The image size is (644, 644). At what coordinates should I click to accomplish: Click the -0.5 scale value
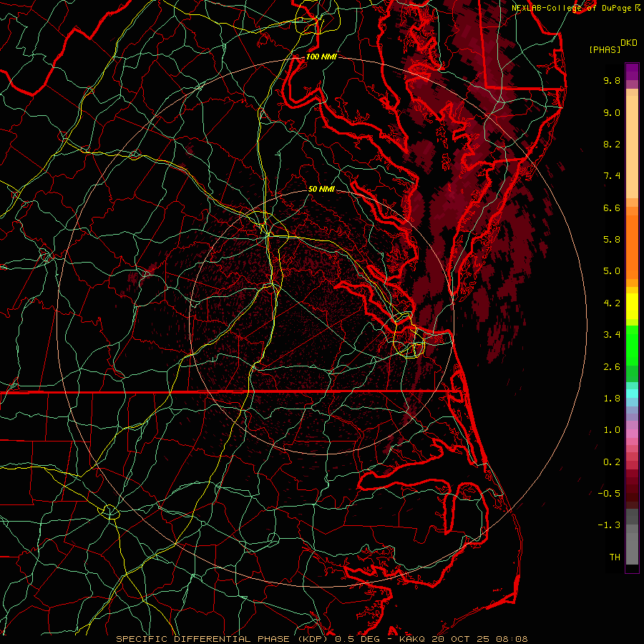click(609, 494)
